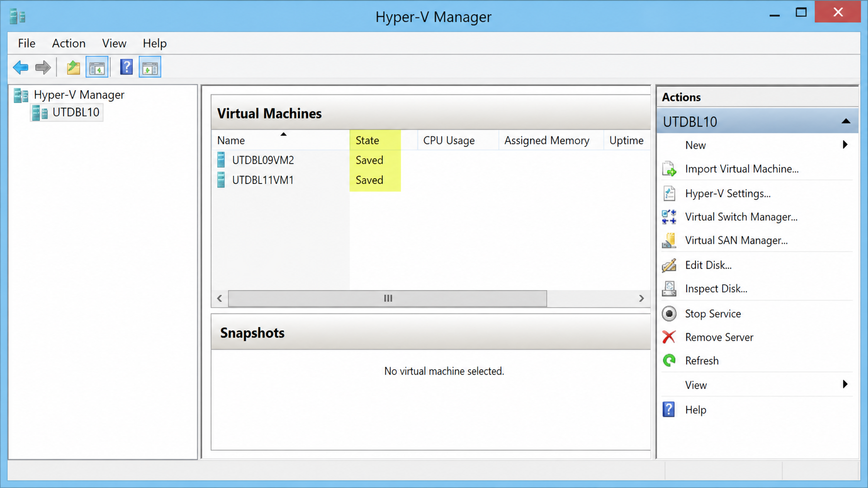This screenshot has width=868, height=488.
Task: Click the blue Help question mark toolbar icon
Action: (126, 67)
